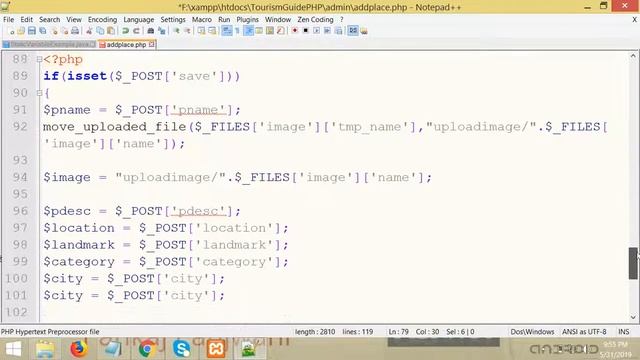
Task: Open Find with the binoculars icon
Action: (x=151, y=31)
